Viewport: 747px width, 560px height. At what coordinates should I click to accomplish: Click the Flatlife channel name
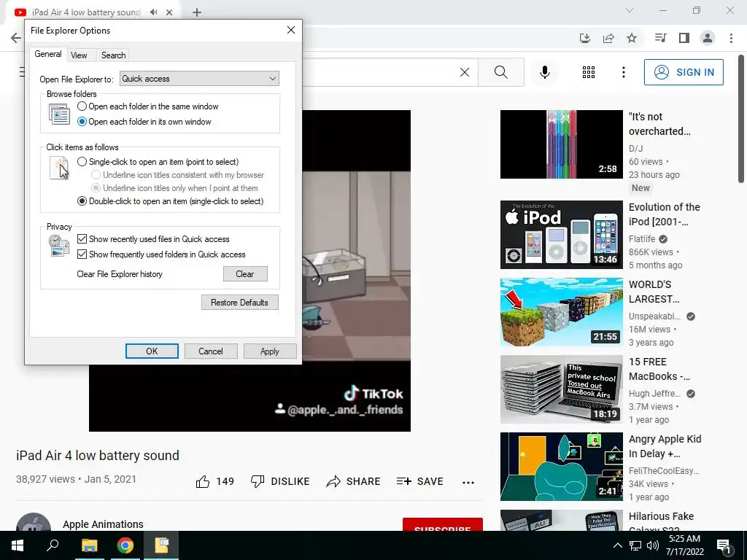pyautogui.click(x=642, y=239)
